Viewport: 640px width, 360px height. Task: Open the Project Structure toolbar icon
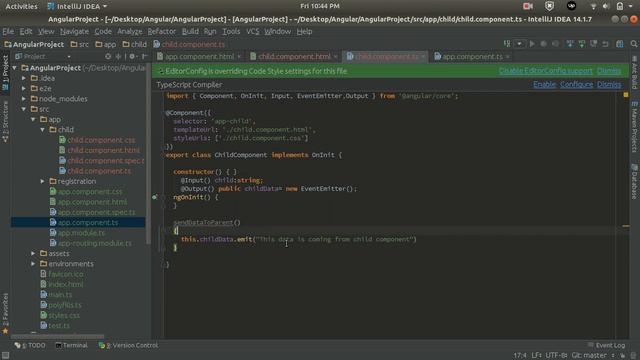(620, 44)
